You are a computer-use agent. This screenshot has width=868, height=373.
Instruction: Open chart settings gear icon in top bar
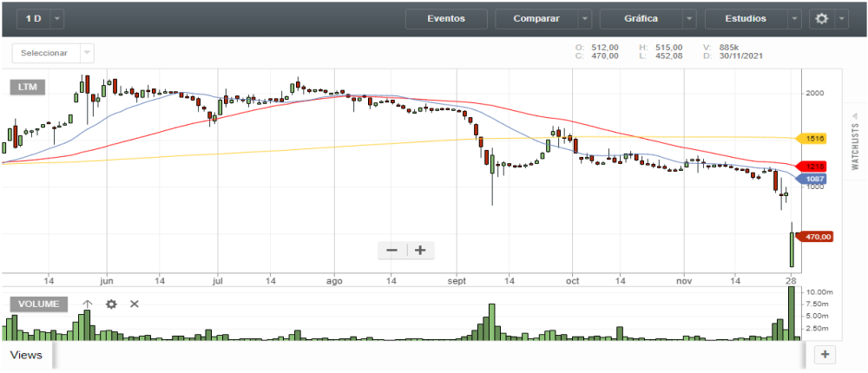[822, 19]
